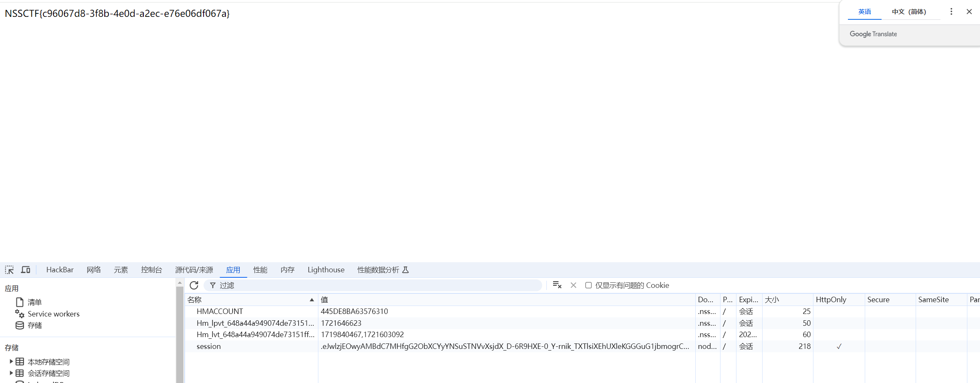The height and width of the screenshot is (383, 980).
Task: Open the 存储 storage item under 应用
Action: pyautogui.click(x=34, y=325)
